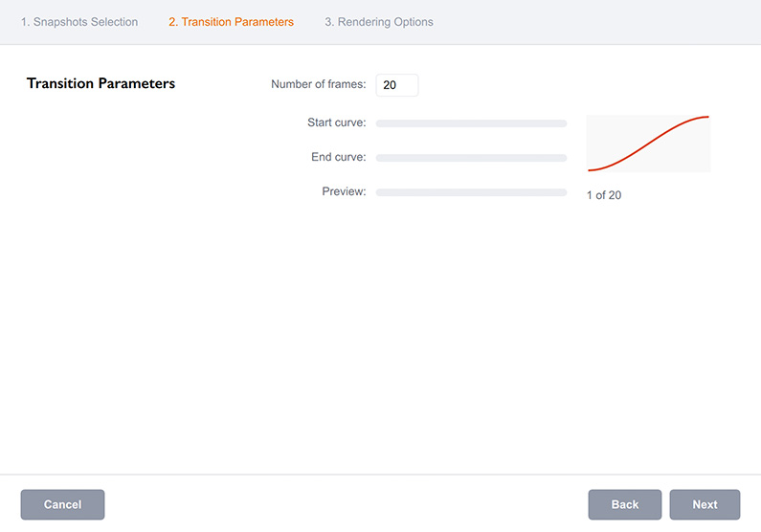Click the 'Number of frames:' label
Image resolution: width=761 pixels, height=532 pixels.
point(318,84)
